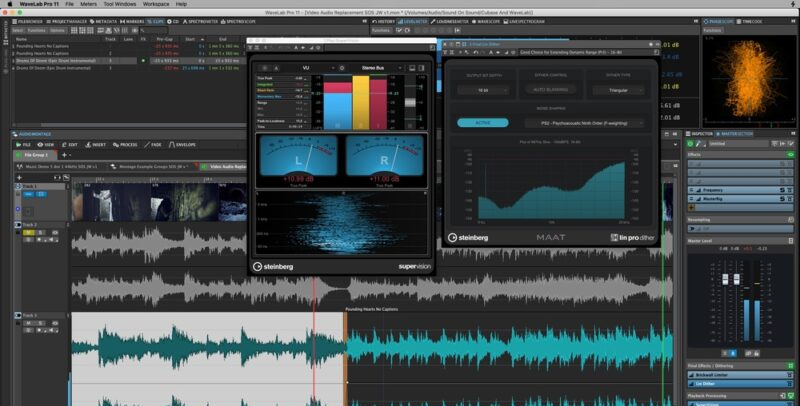This screenshot has width=800, height=406.
Task: Open the montage Process ribbon tab
Action: click(x=125, y=145)
